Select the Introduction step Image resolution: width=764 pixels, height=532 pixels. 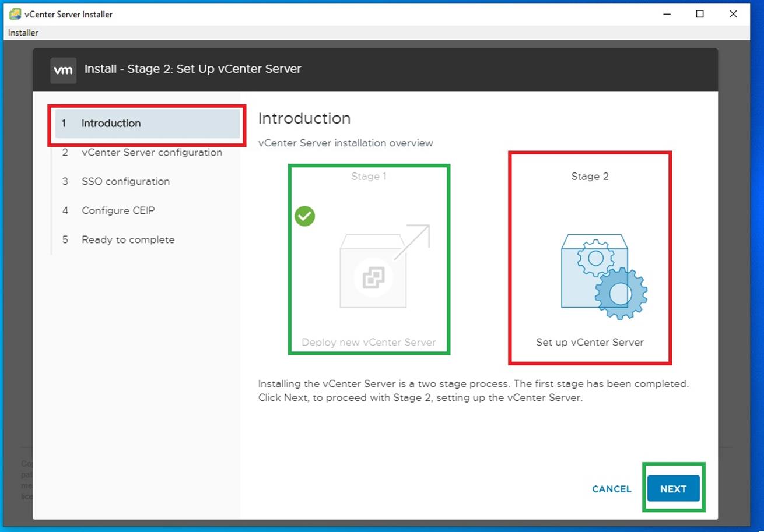pyautogui.click(x=148, y=124)
